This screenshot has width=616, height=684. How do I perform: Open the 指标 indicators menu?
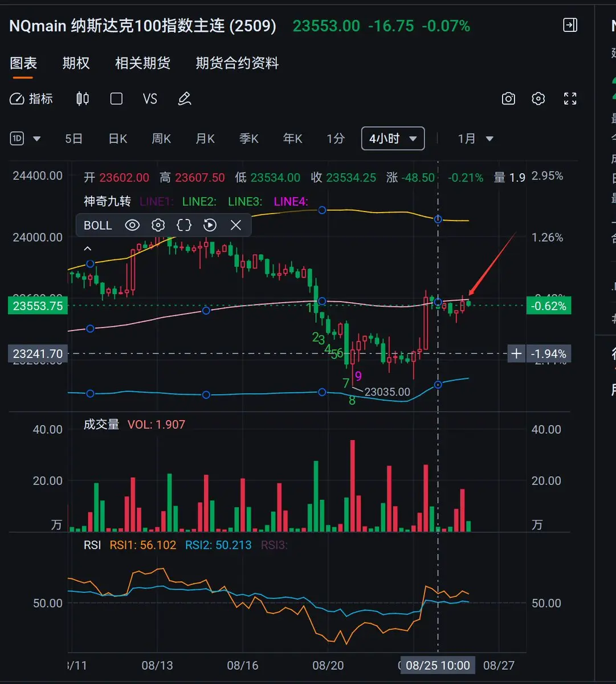point(32,99)
